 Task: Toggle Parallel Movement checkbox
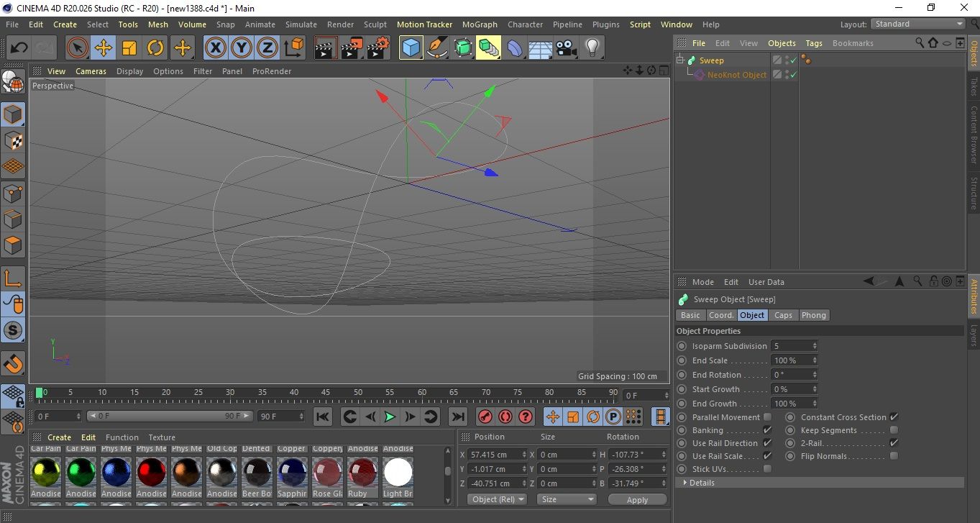pyautogui.click(x=767, y=417)
